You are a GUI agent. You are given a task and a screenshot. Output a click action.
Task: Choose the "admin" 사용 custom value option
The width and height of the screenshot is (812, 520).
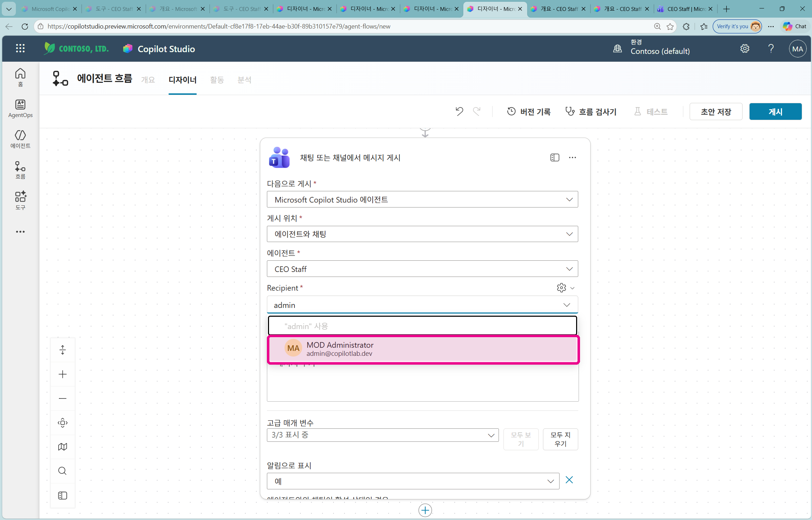(x=422, y=326)
